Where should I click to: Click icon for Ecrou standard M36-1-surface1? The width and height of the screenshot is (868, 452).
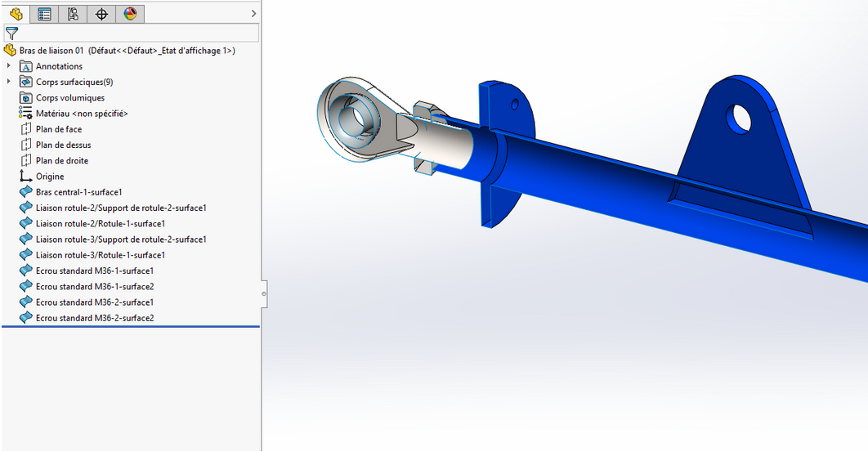pos(25,271)
